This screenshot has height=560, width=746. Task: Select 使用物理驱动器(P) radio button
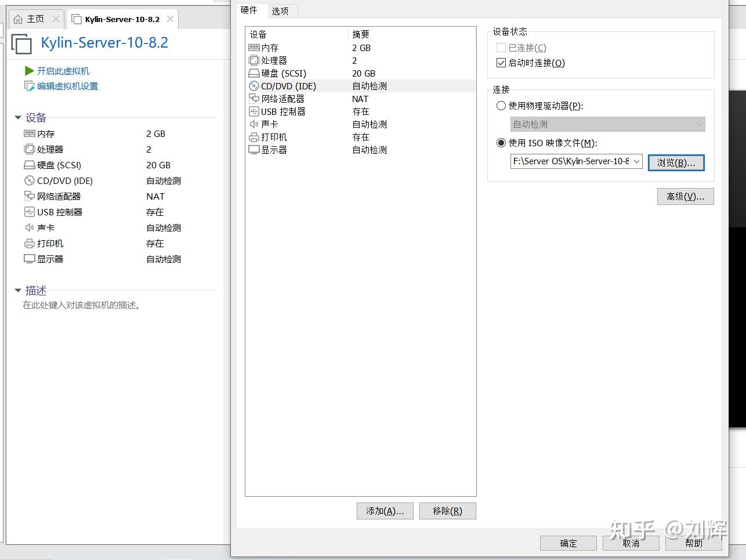pyautogui.click(x=501, y=106)
